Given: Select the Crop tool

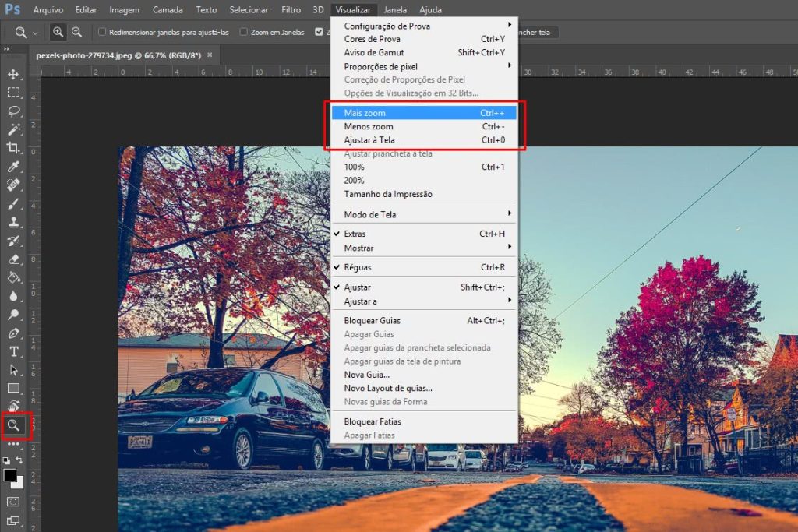Looking at the screenshot, I should click(14, 148).
